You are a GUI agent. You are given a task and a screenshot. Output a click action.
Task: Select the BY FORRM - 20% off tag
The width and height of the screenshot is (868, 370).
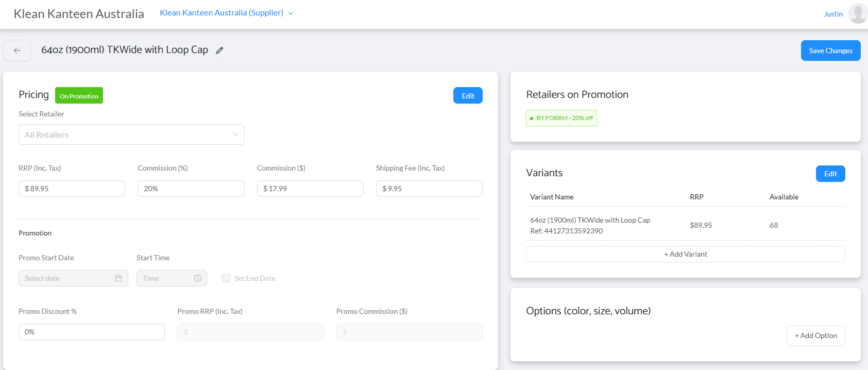(x=561, y=118)
